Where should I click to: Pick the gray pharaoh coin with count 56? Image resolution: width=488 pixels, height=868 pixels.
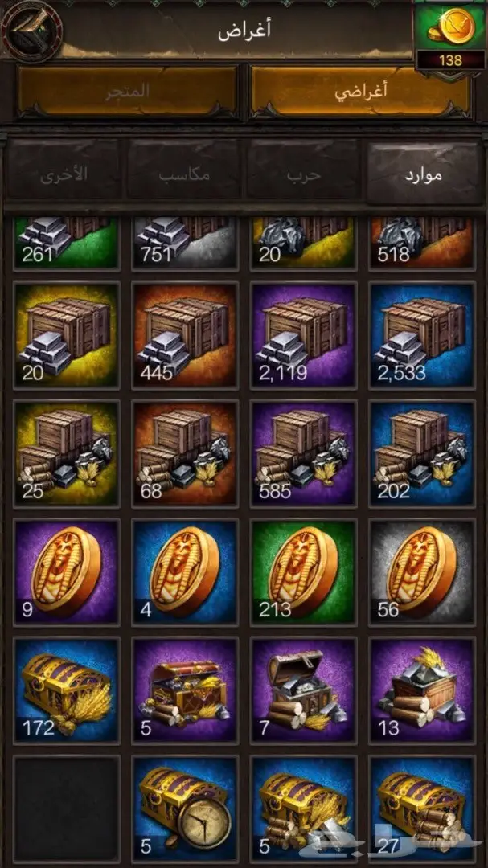click(422, 572)
